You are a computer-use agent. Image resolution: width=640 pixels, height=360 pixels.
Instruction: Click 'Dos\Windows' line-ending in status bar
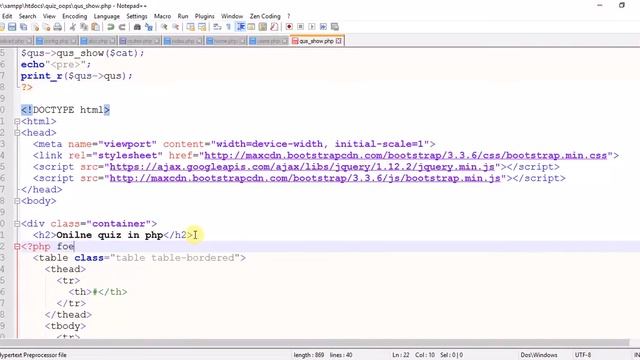click(x=539, y=355)
